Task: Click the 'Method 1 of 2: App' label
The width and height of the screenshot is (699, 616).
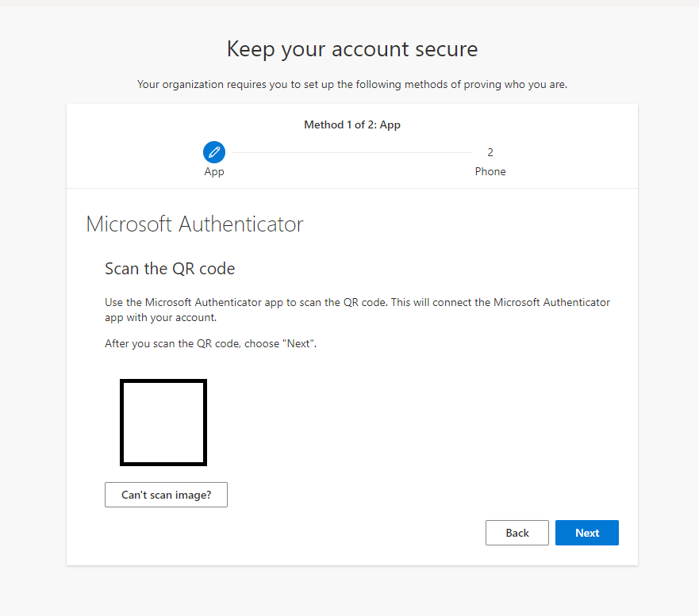Action: click(352, 124)
